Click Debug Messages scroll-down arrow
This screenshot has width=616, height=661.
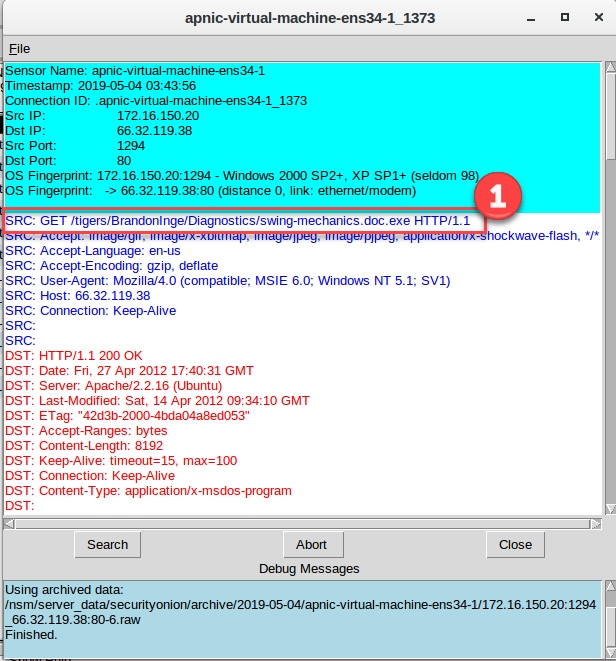tap(611, 652)
